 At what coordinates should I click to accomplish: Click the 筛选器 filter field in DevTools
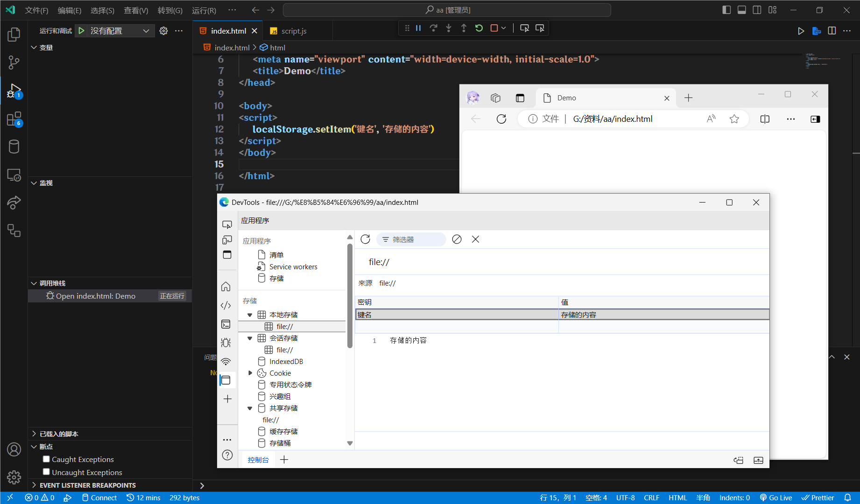(411, 239)
